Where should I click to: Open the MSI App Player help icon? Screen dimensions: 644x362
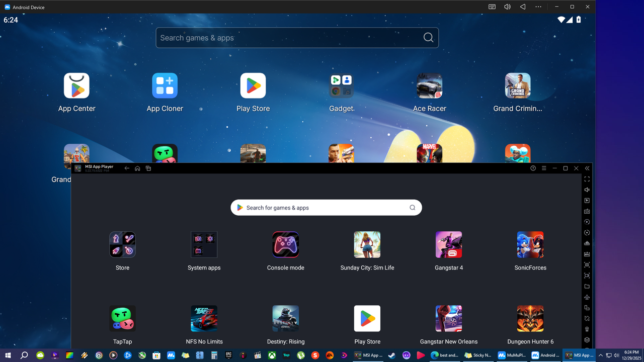(533, 168)
